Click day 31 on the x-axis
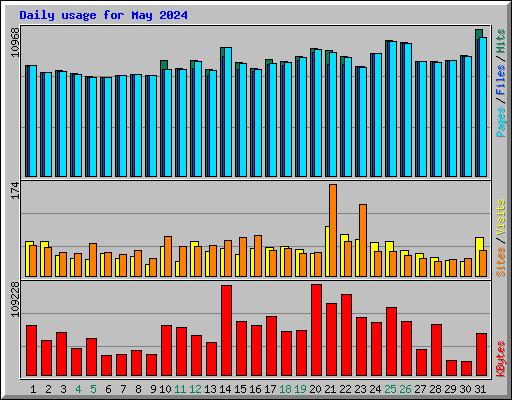Screen dimensions: 512x400 pos(480,389)
